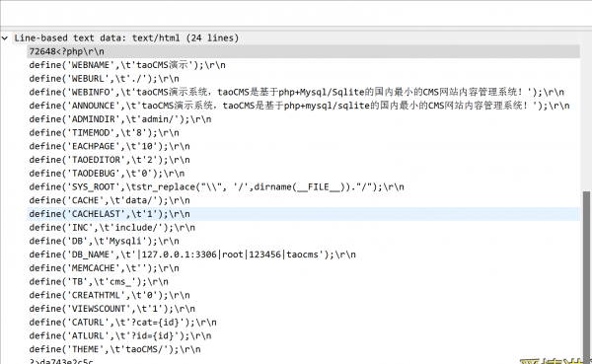
Task: Select the define DB Mysqli line
Action: tap(105, 242)
